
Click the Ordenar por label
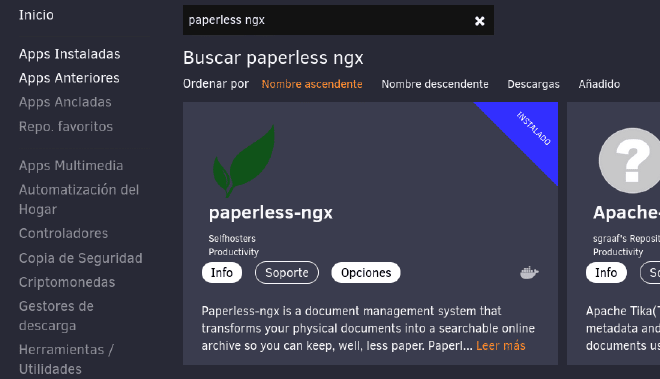coord(216,84)
